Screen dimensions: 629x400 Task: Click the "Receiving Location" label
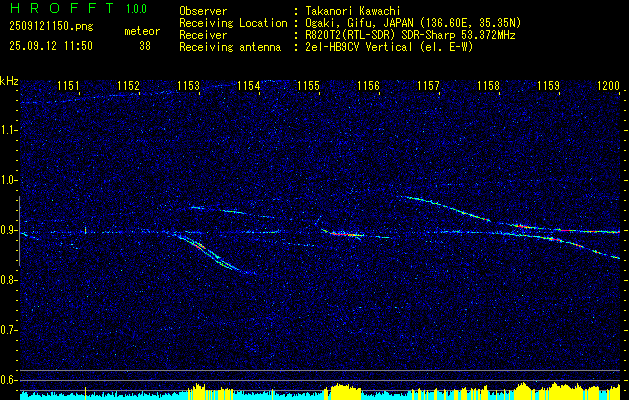tap(233, 23)
